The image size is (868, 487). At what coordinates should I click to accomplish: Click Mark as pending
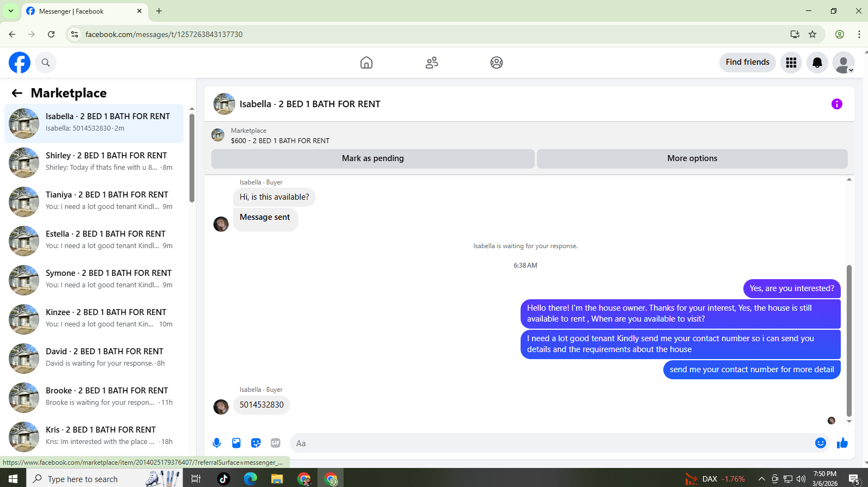(373, 158)
